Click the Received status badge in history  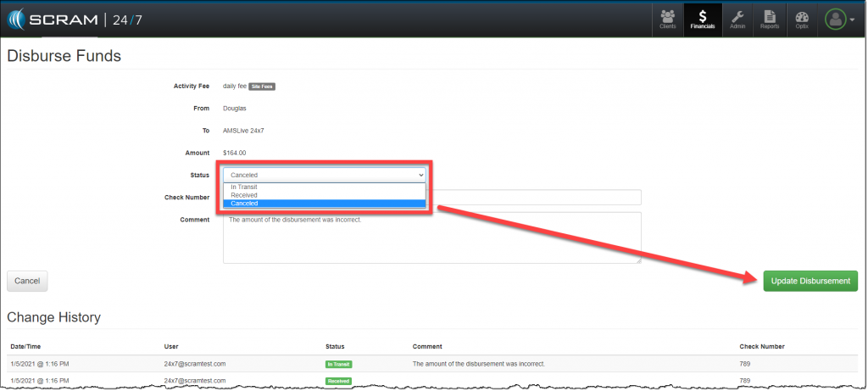[x=338, y=381]
